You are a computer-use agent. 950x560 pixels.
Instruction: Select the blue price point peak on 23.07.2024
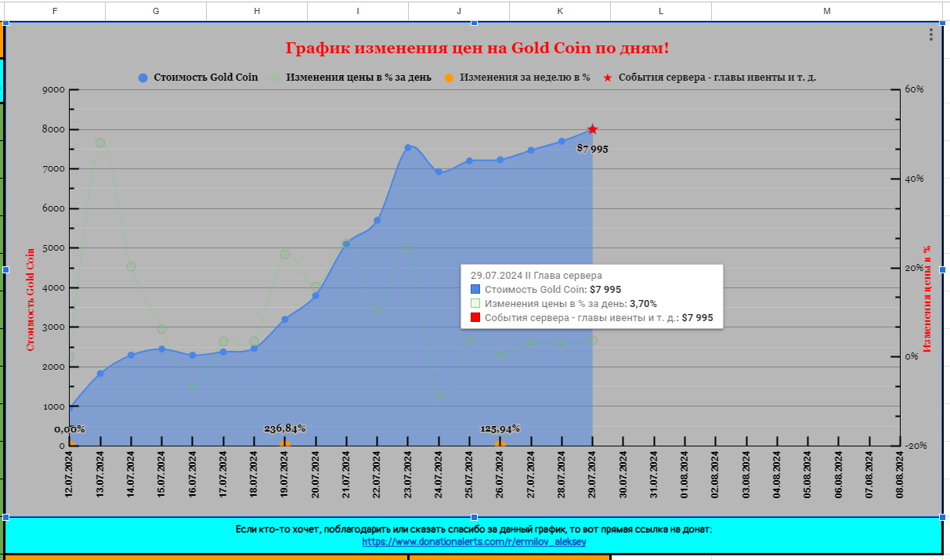(408, 147)
